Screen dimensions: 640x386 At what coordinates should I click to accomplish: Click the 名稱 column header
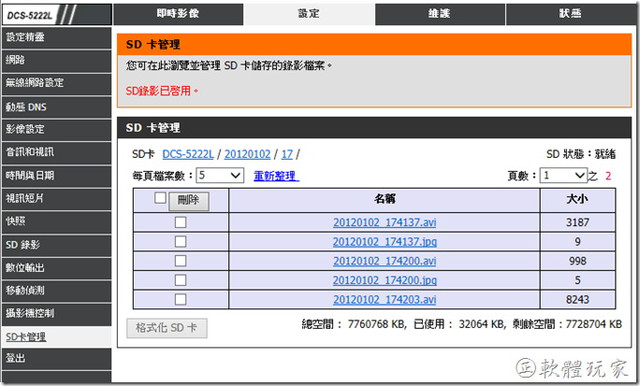[x=384, y=199]
